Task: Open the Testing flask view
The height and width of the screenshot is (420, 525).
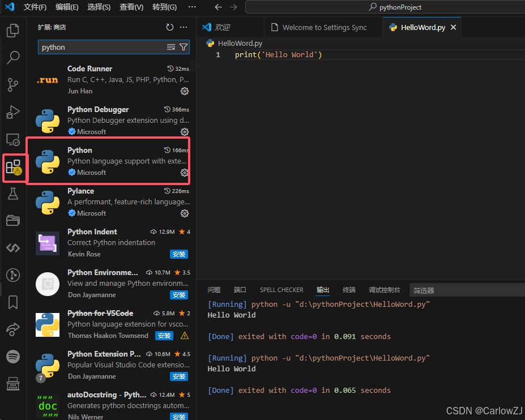Action: point(13,194)
